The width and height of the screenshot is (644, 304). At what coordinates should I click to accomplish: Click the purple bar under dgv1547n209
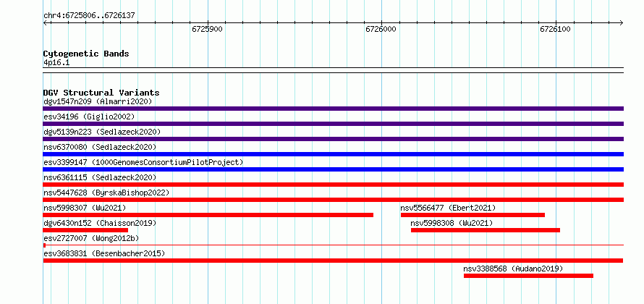[333, 109]
